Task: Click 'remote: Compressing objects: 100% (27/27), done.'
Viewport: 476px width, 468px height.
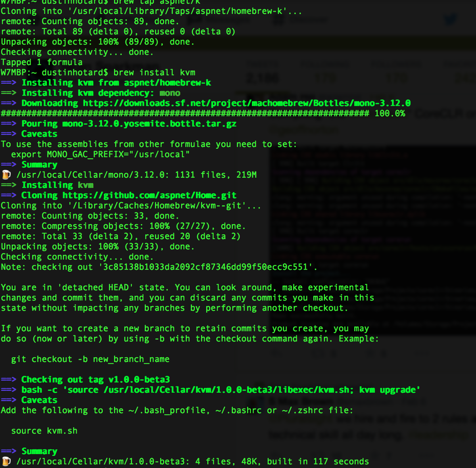Action: coord(123,226)
